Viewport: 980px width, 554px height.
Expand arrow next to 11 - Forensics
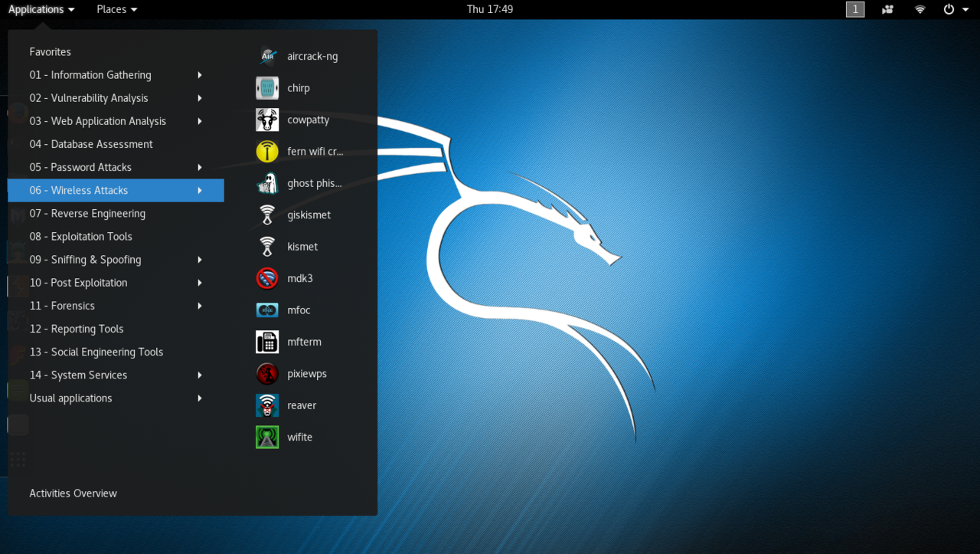click(x=200, y=306)
